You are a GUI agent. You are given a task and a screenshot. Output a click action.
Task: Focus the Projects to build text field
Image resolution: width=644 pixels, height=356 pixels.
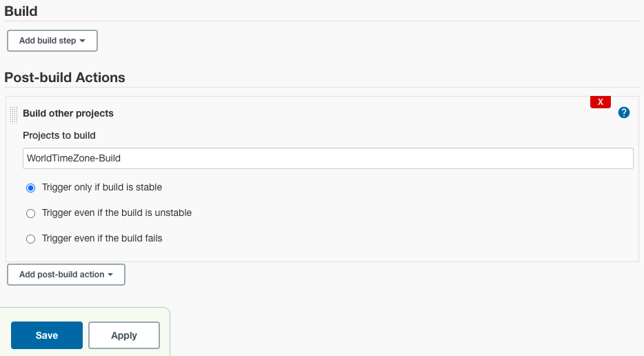coord(328,158)
